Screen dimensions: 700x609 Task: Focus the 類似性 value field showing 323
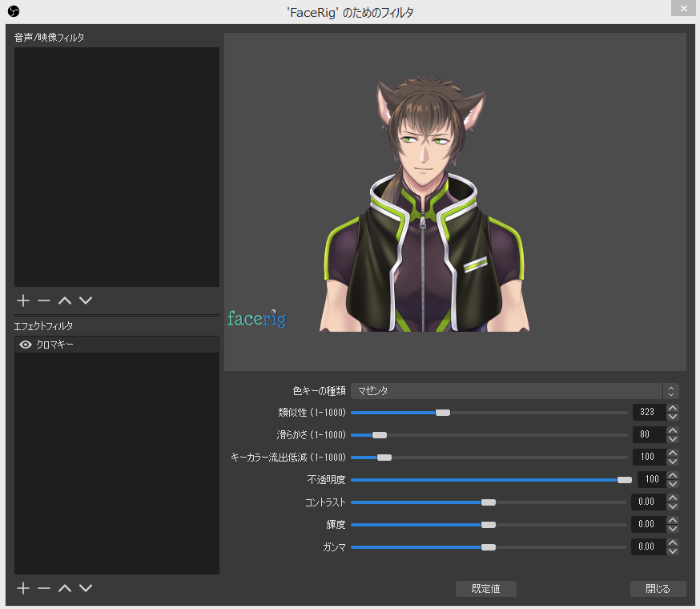tap(649, 412)
